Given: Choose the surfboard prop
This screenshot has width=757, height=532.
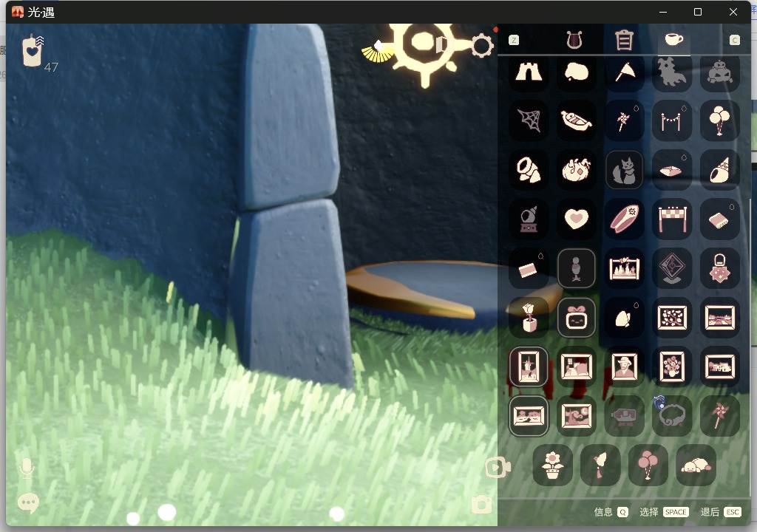Looking at the screenshot, I should pos(624,219).
